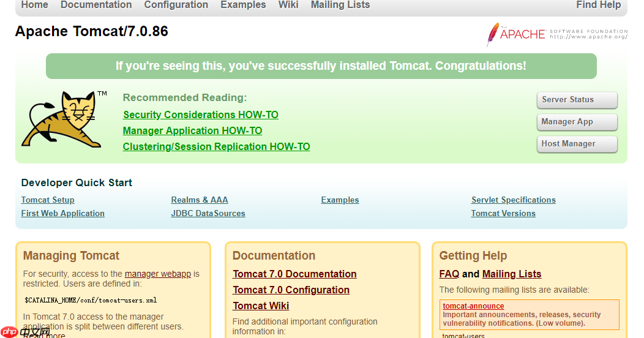Open the FAQ link under Getting Help

[x=449, y=274]
